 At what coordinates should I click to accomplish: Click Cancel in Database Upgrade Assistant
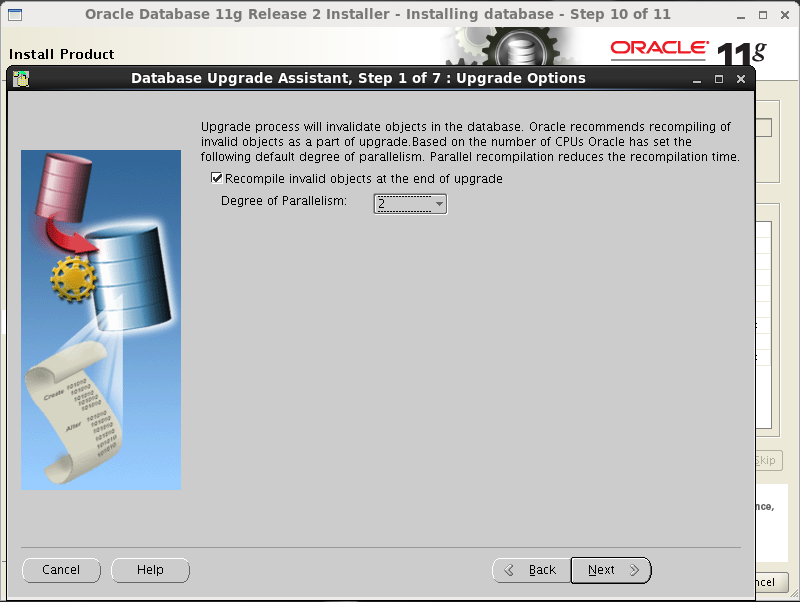[61, 570]
